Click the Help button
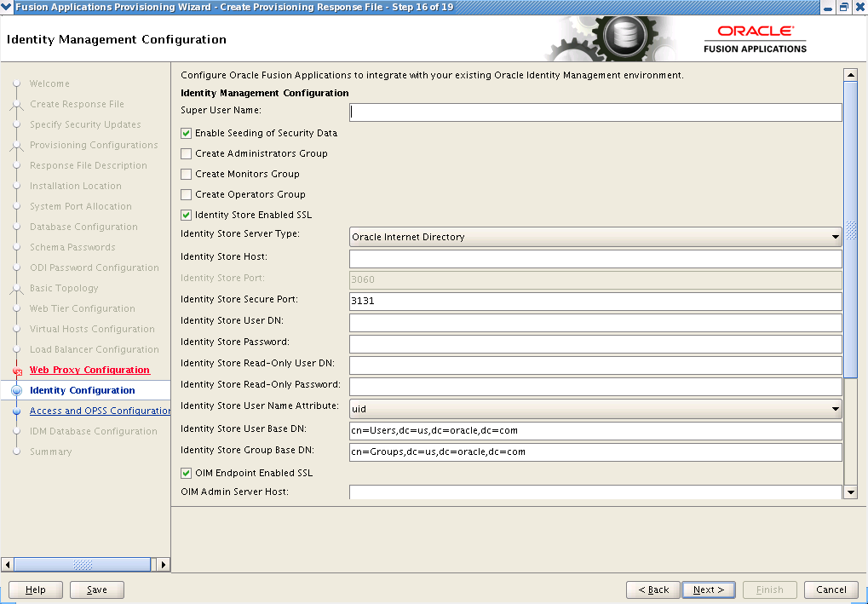 [36, 590]
